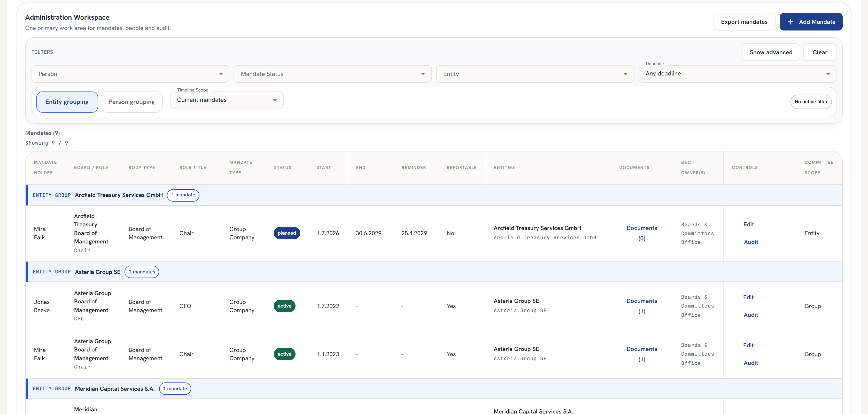Viewport: 868px width, 414px height.
Task: Click the Entities column header
Action: coord(504,167)
